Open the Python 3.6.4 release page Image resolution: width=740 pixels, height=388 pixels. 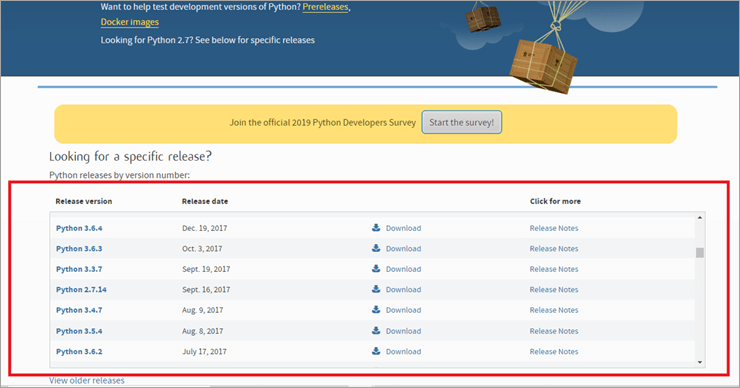[x=79, y=228]
